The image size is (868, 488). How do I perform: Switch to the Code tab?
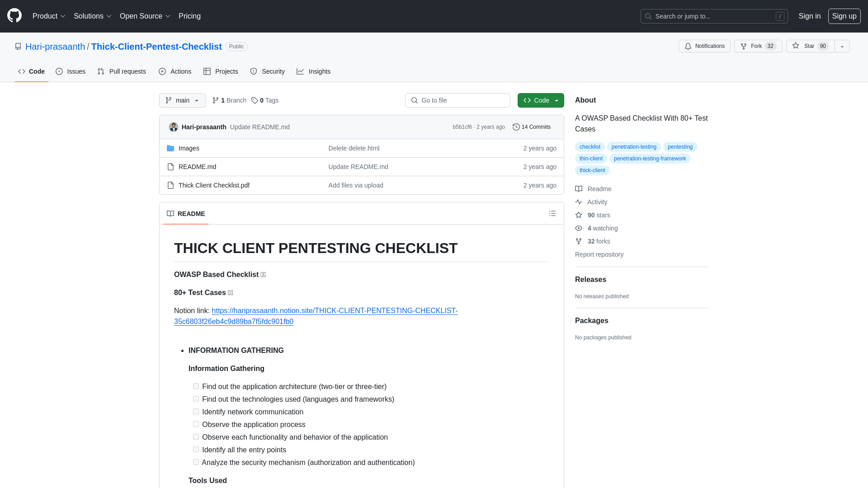coord(32,71)
